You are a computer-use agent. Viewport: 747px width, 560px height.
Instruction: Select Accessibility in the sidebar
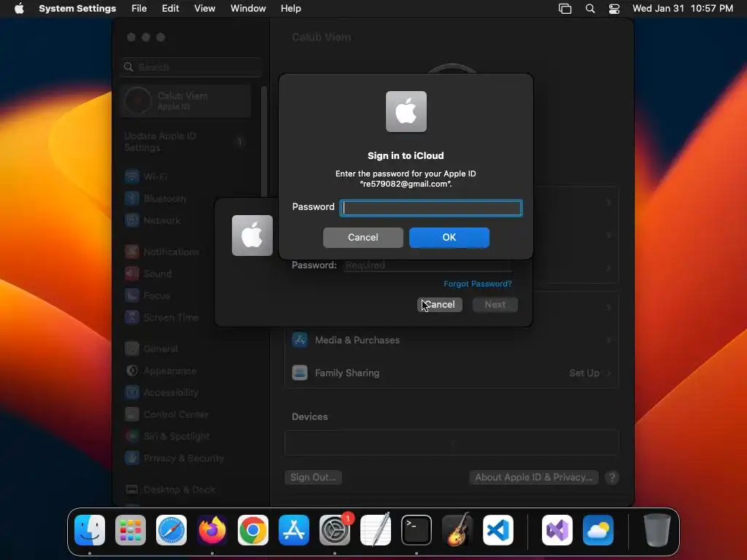(186, 393)
